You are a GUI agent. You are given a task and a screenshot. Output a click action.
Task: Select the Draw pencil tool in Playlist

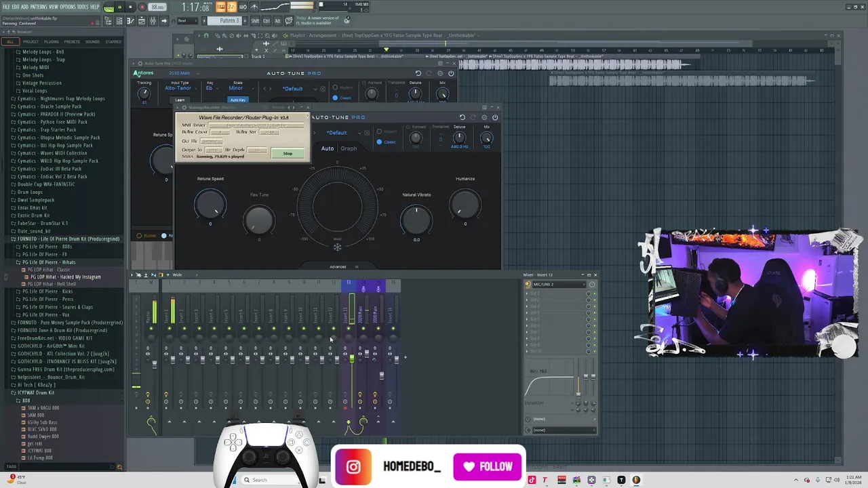point(218,35)
